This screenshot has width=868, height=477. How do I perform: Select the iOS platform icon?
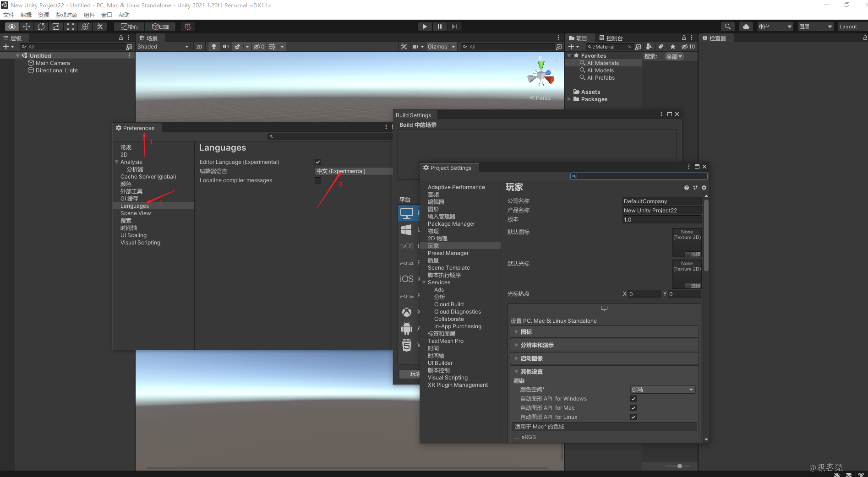coord(407,279)
